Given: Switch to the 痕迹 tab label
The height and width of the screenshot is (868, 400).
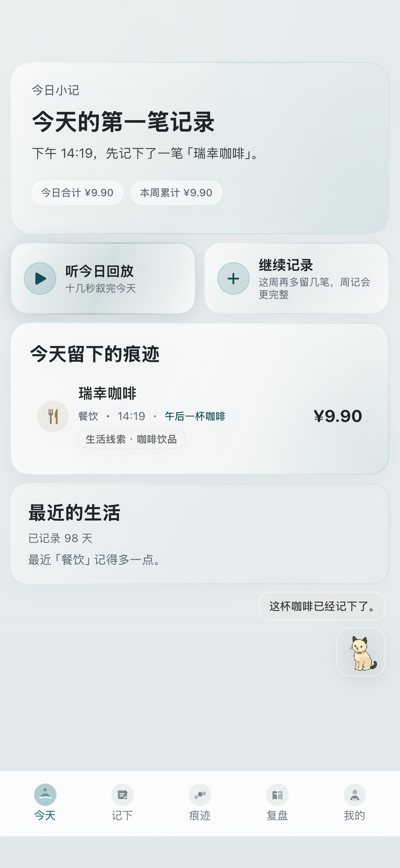Looking at the screenshot, I should coord(200,816).
